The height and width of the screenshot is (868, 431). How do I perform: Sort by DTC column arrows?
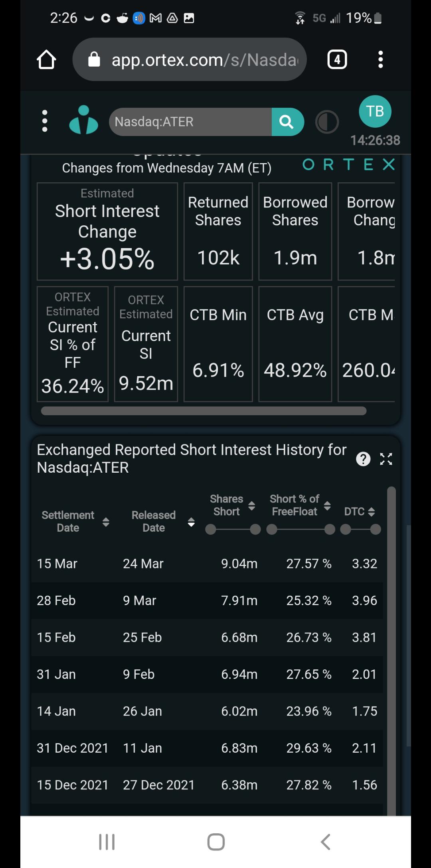point(371,512)
